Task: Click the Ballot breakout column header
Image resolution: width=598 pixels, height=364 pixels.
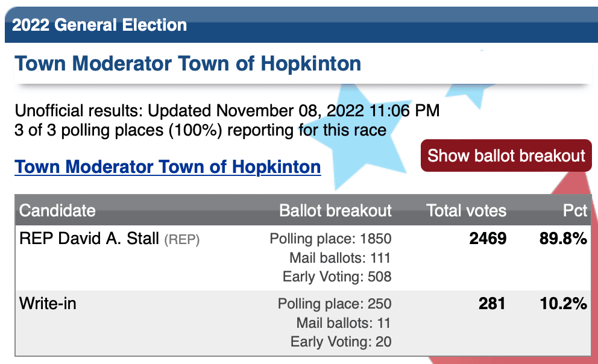Action: (335, 210)
